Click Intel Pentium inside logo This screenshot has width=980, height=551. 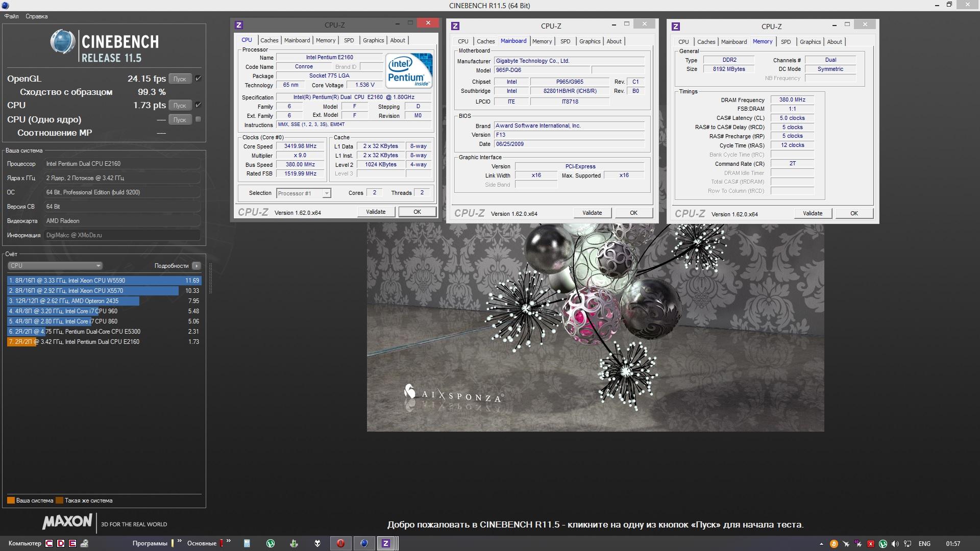(x=409, y=70)
